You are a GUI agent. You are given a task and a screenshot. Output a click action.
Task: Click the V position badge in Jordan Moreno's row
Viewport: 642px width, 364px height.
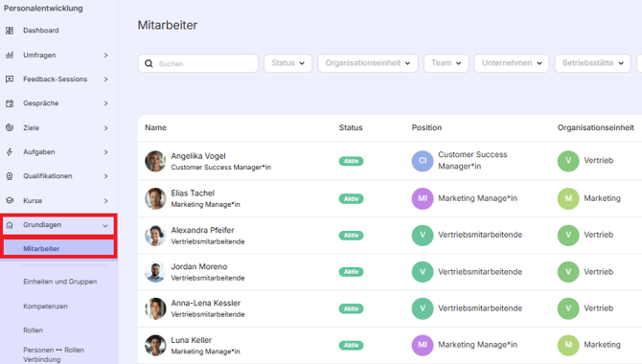pyautogui.click(x=423, y=271)
